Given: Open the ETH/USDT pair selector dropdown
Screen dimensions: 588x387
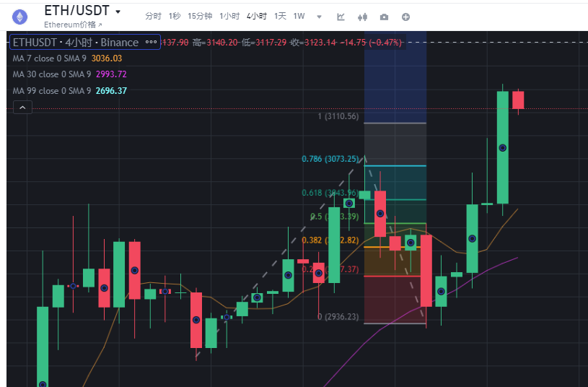Looking at the screenshot, I should point(118,12).
